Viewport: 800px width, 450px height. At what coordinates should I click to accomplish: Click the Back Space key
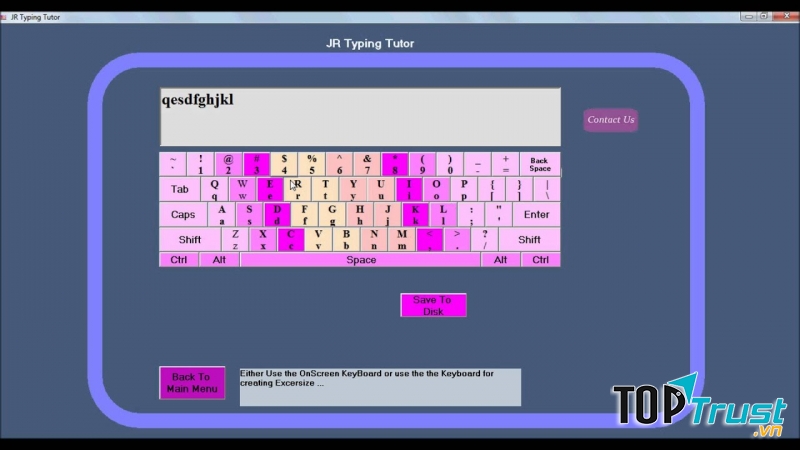(x=540, y=164)
